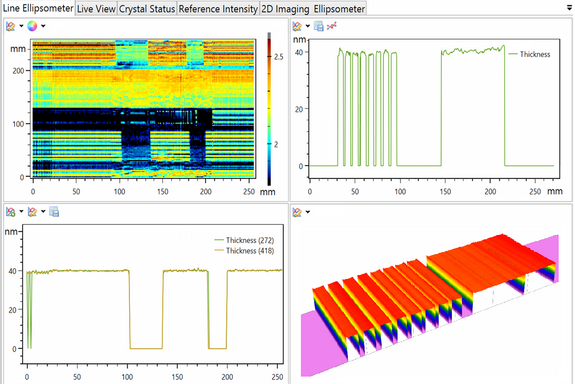Click the 3D surface thickness rendering
Screen dimensions: 575x384
tap(430, 305)
